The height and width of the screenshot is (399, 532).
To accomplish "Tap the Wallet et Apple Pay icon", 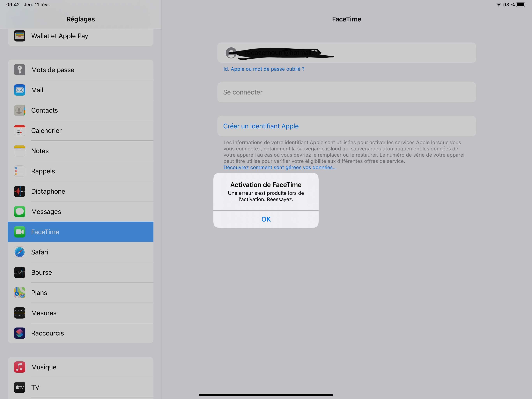I will pyautogui.click(x=19, y=36).
